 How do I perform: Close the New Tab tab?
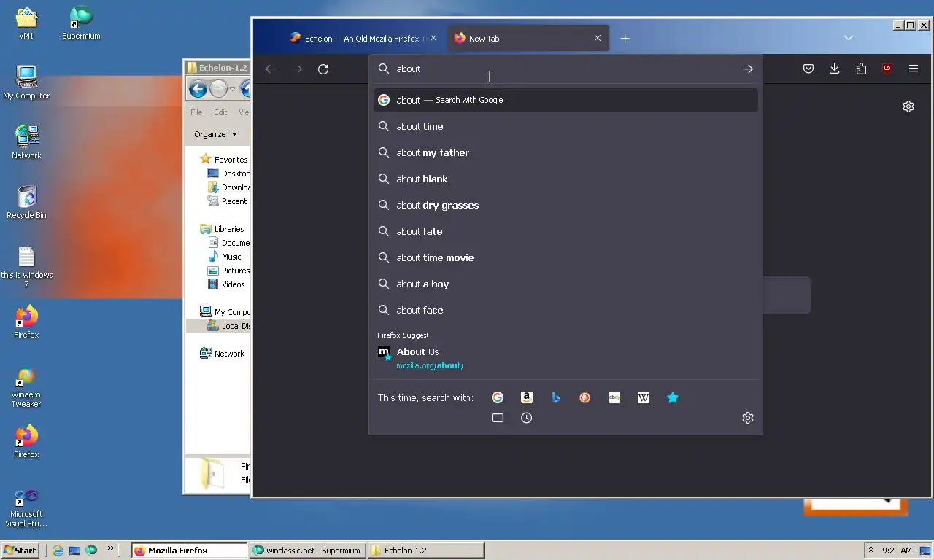click(598, 38)
